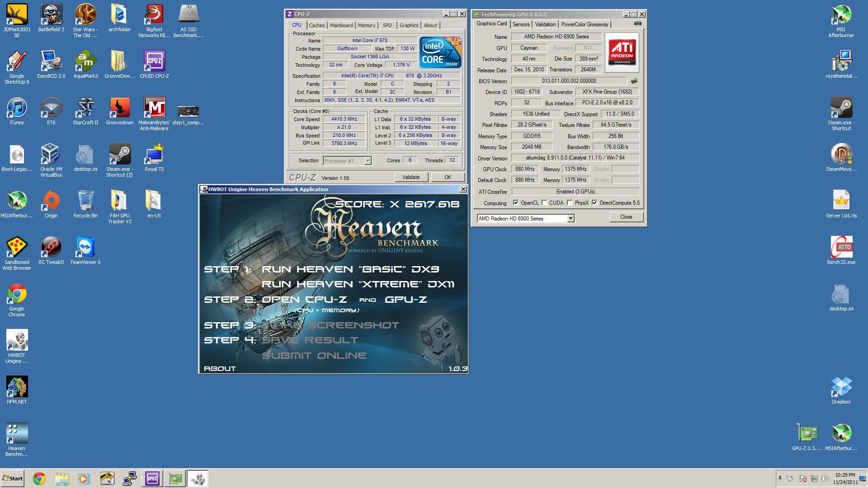Open the Steam.exe - Shortcut (2) icon
Screen dimensions: 868x488
coord(119,160)
